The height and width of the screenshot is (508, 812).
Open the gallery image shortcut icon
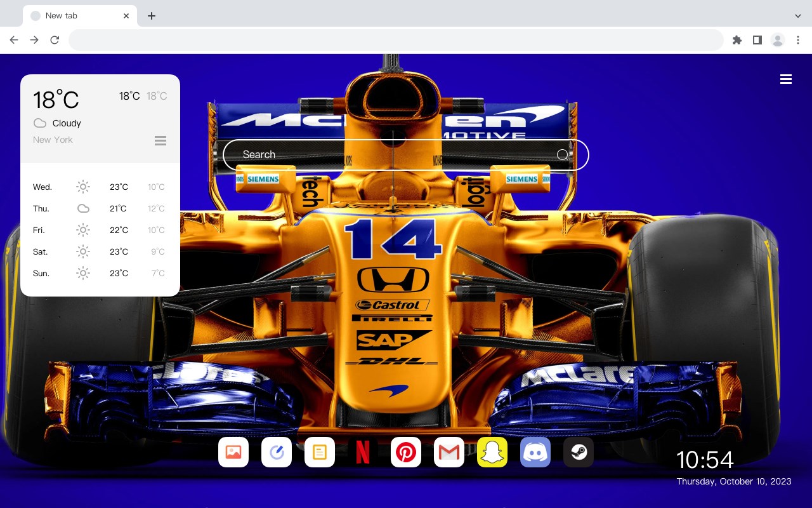(233, 452)
